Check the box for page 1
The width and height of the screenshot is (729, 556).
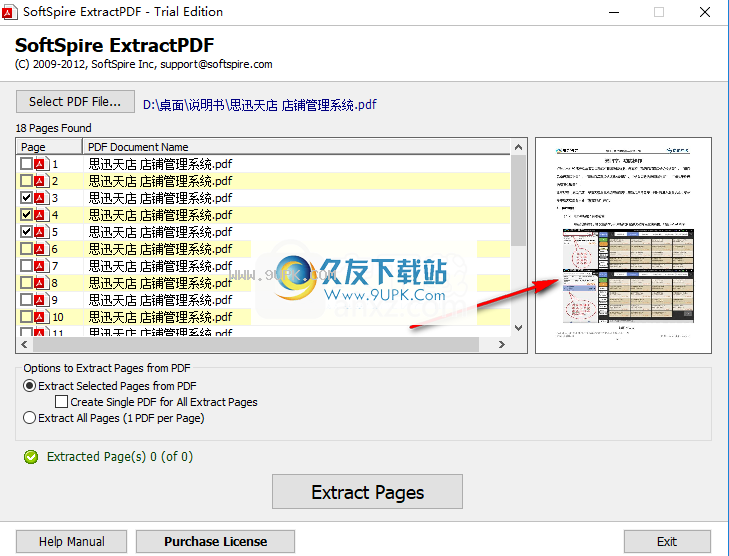pos(26,164)
